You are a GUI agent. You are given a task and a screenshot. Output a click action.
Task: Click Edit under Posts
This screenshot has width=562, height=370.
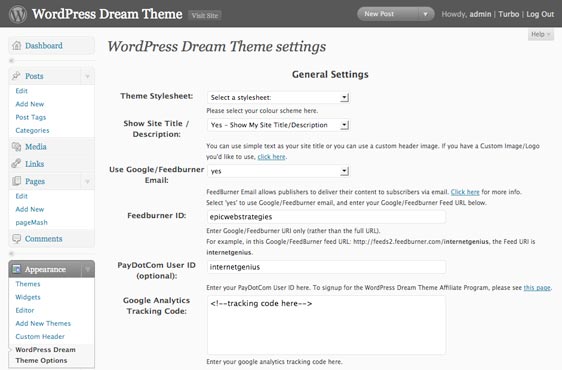(x=22, y=91)
